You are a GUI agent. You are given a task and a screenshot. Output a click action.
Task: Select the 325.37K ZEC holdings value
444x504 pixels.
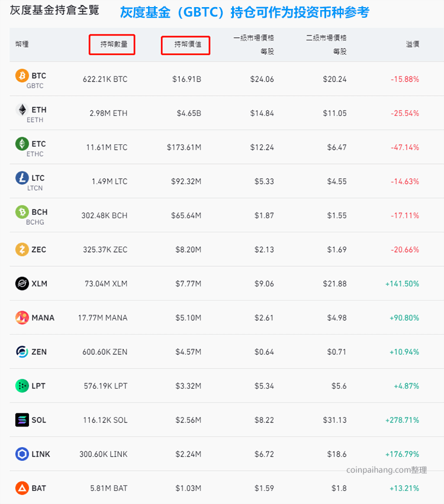(105, 250)
